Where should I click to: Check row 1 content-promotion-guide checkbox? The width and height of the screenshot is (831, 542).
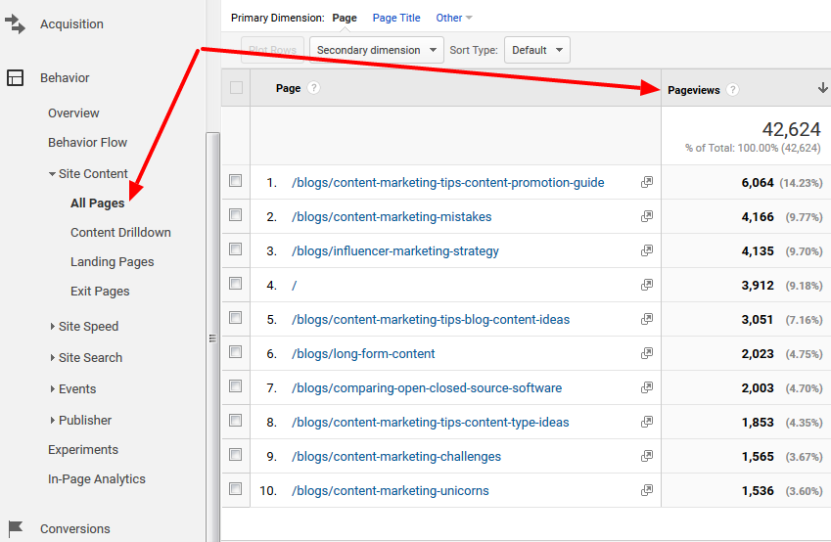[235, 181]
